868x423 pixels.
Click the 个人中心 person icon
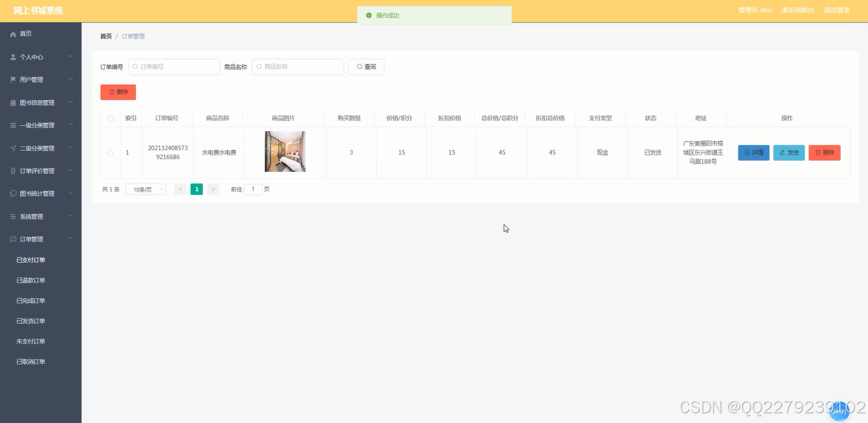(13, 57)
